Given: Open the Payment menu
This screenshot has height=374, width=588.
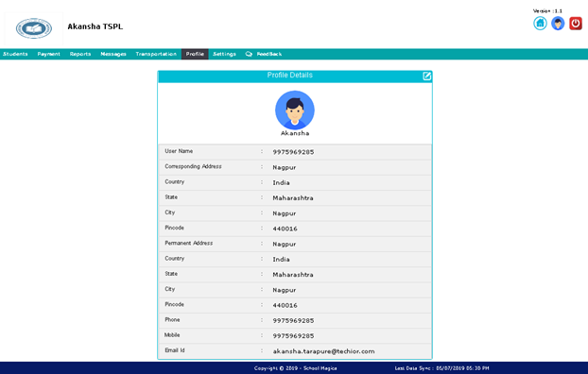Looking at the screenshot, I should pyautogui.click(x=49, y=54).
